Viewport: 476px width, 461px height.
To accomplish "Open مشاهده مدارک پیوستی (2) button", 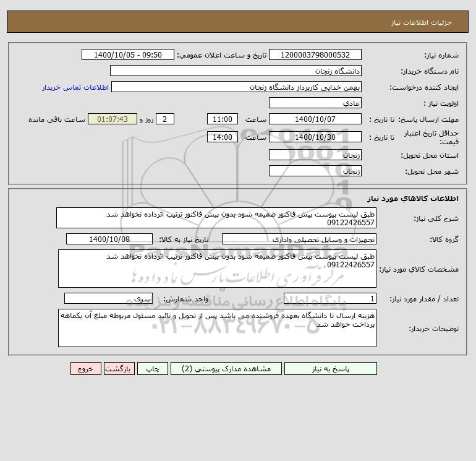I will [226, 369].
